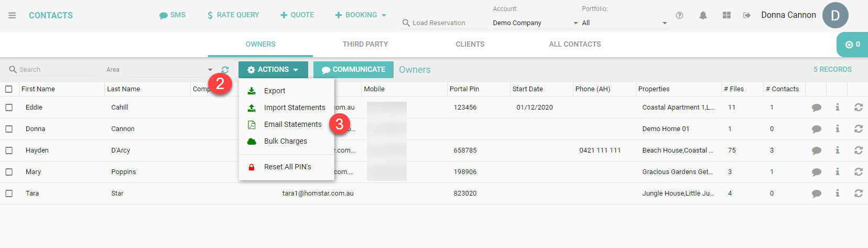Toggle the select-all header checkbox
868x248 pixels.
pyautogui.click(x=9, y=89)
